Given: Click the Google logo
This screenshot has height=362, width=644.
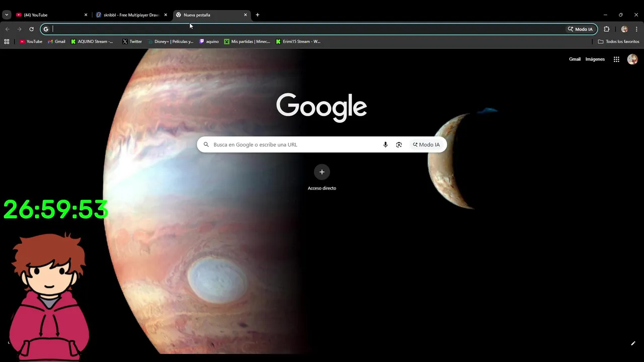Looking at the screenshot, I should (x=321, y=107).
